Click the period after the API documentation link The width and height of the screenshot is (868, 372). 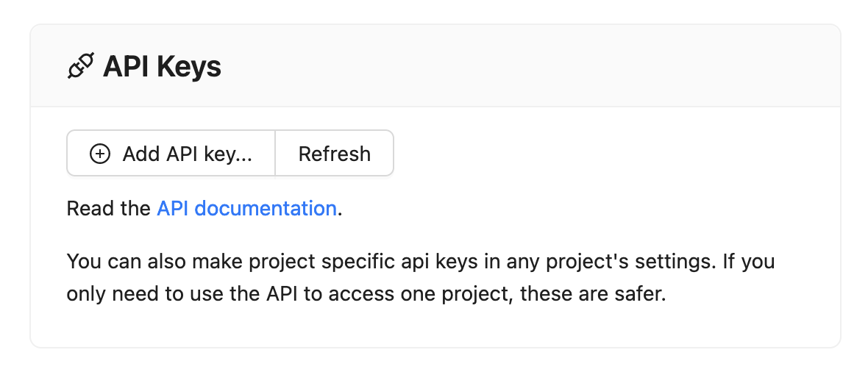[x=341, y=209]
